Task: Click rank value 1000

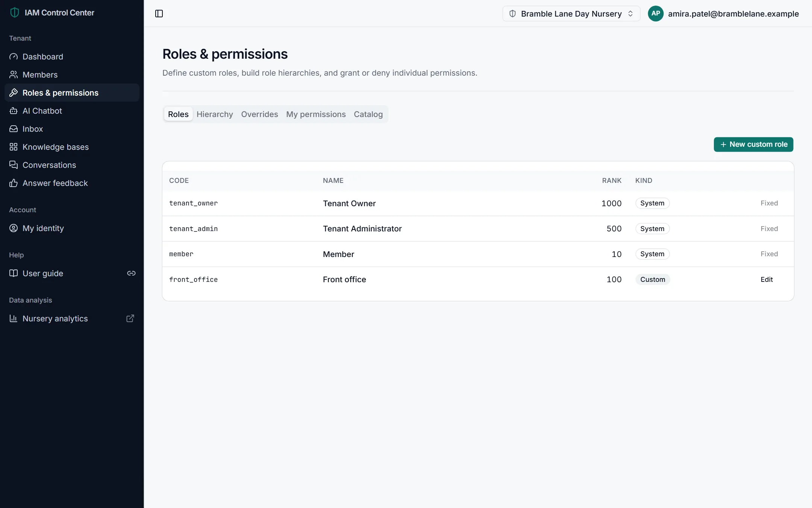Action: [x=611, y=203]
